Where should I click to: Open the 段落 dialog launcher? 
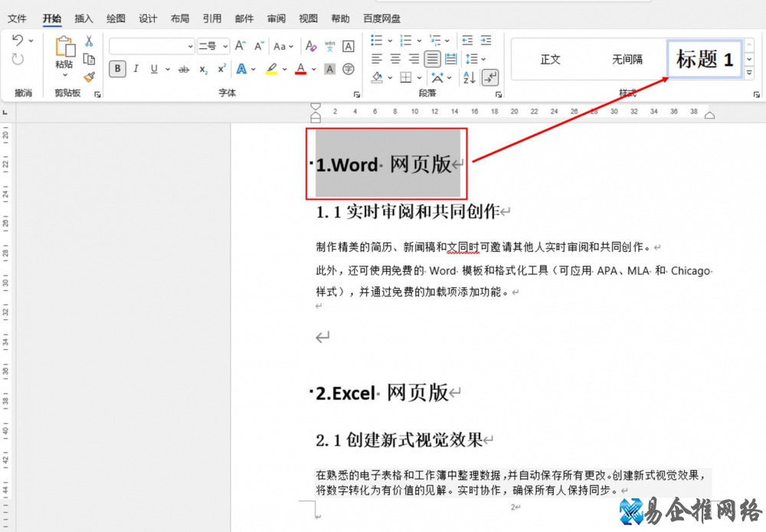point(499,94)
